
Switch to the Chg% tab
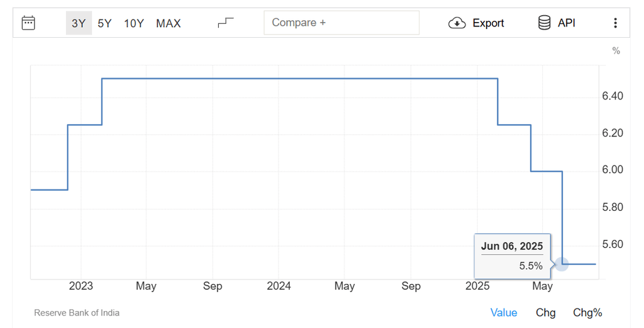587,313
